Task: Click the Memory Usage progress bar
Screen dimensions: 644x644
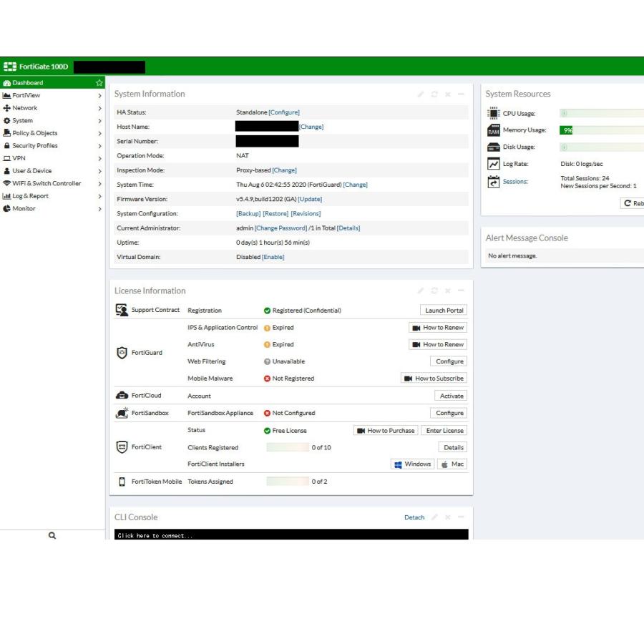Action: pyautogui.click(x=601, y=130)
